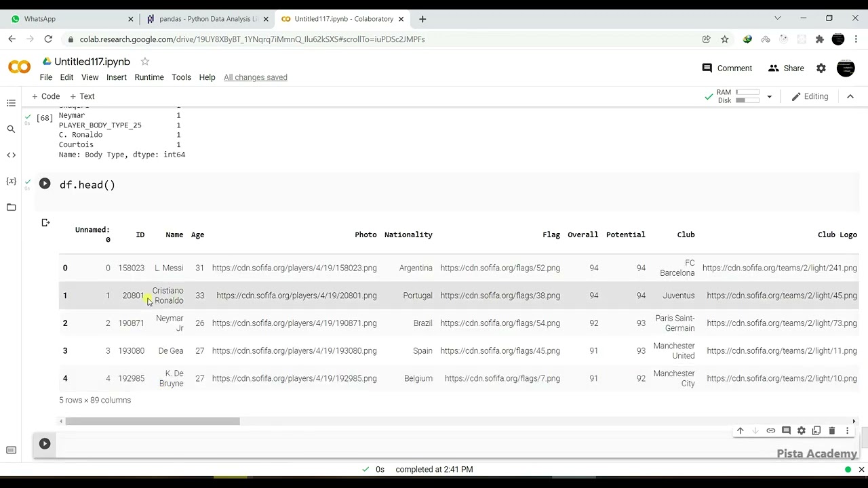868x488 pixels.
Task: Add a comment to the selected cell
Action: [x=786, y=430]
